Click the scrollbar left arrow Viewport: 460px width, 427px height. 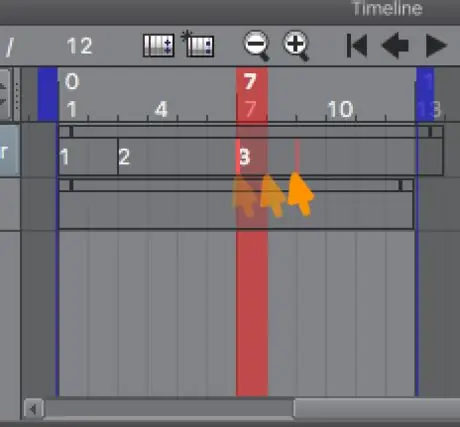pos(33,409)
